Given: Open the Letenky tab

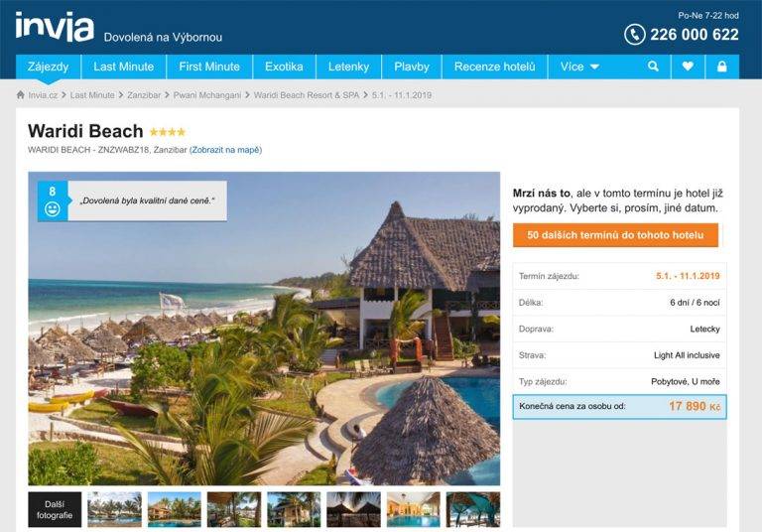Looking at the screenshot, I should (348, 66).
